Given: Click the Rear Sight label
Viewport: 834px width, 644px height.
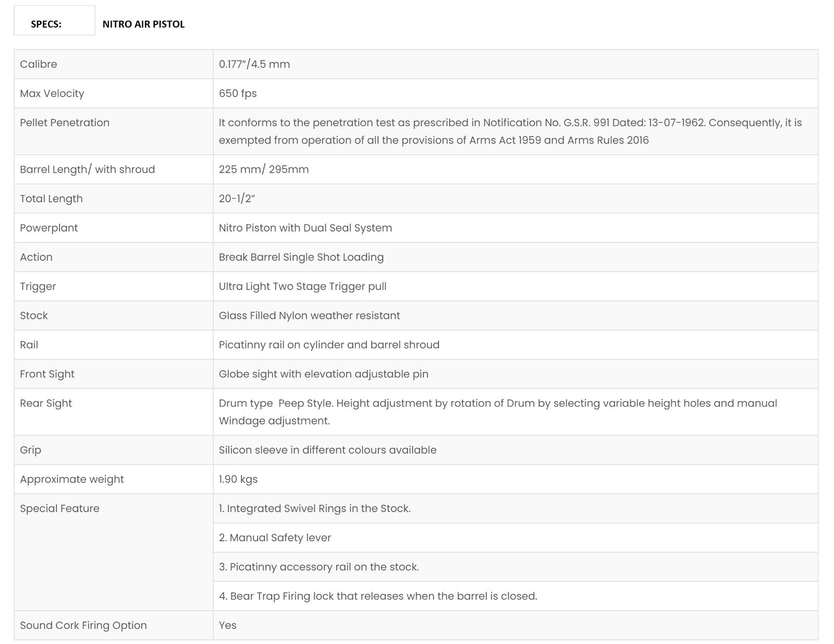Looking at the screenshot, I should (x=46, y=403).
